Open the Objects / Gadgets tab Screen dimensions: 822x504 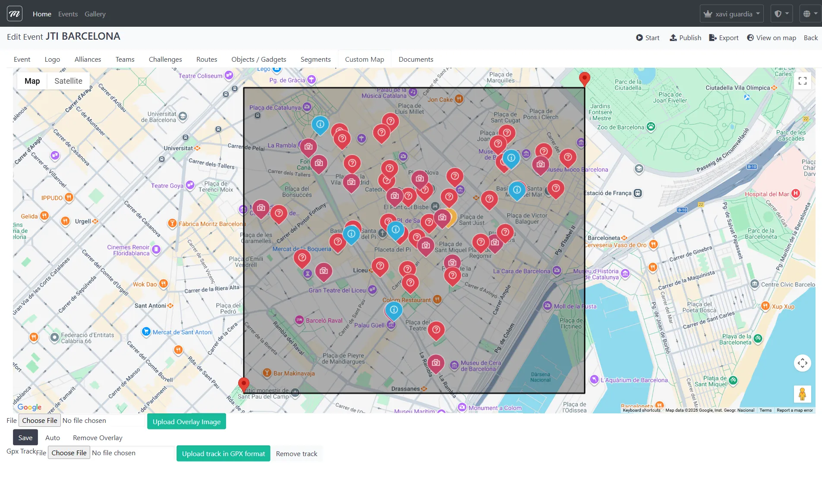(258, 60)
